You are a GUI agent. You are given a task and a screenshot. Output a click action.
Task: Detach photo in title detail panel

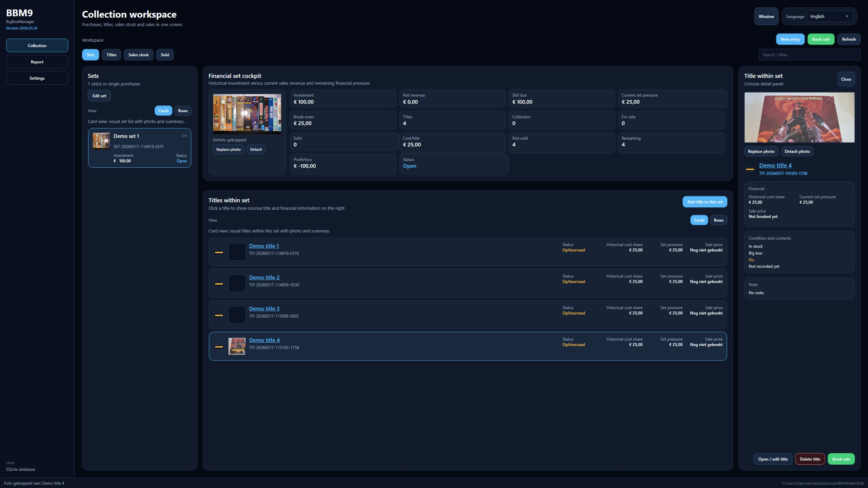tap(797, 151)
